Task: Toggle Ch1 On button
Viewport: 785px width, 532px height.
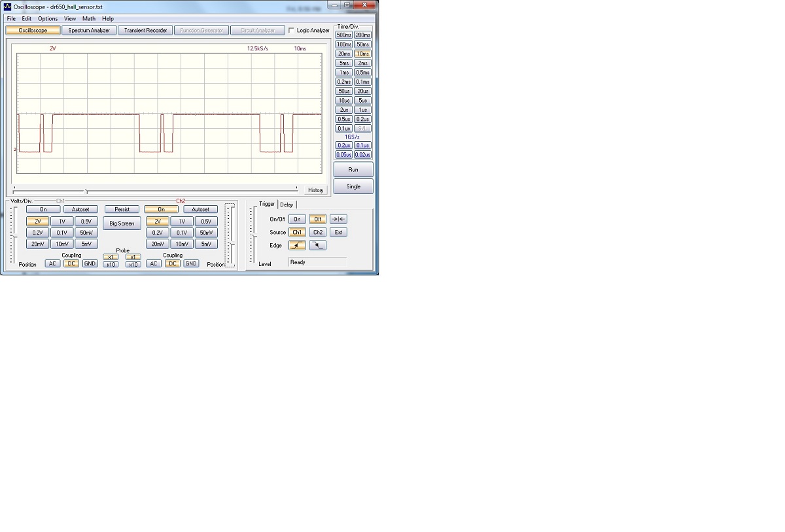Action: (43, 210)
